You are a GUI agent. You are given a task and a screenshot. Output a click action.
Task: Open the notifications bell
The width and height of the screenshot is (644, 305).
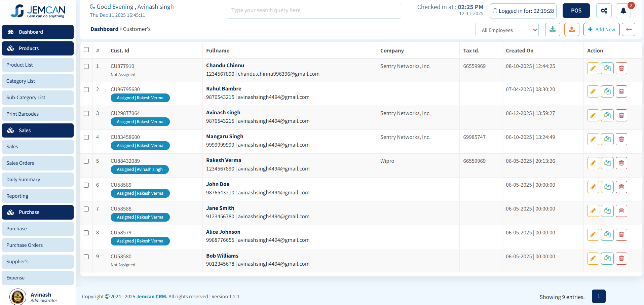pyautogui.click(x=623, y=10)
